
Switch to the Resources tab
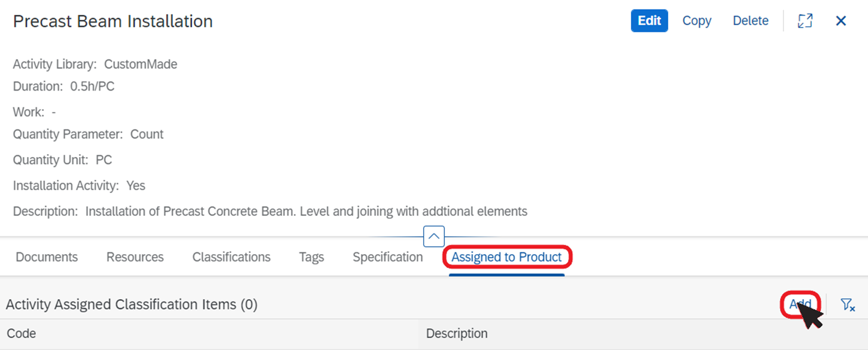click(135, 257)
